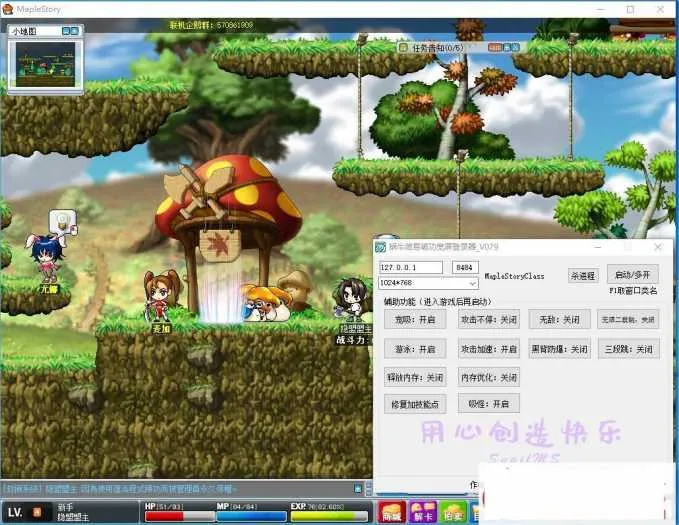The width and height of the screenshot is (679, 525).
Task: Toggle 攻击加速 attack speed button
Action: [489, 349]
